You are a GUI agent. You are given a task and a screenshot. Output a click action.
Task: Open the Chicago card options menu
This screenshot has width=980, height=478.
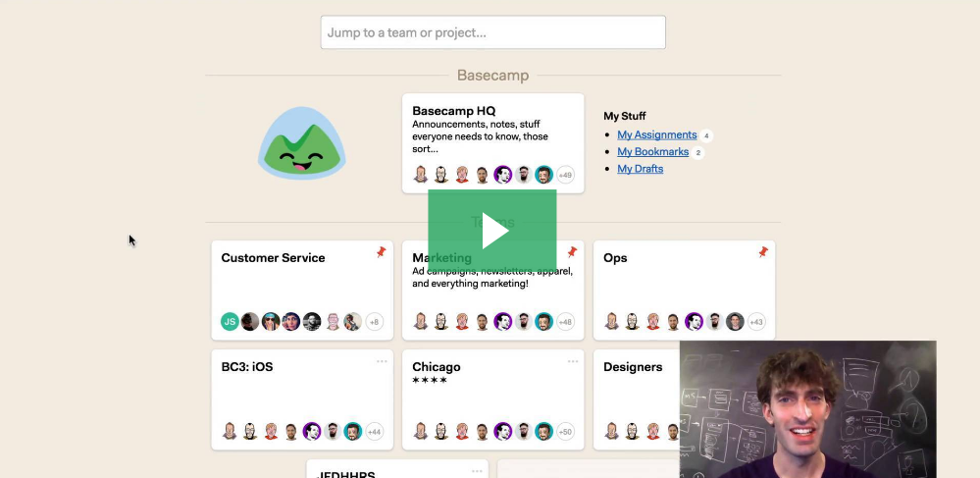coord(573,361)
